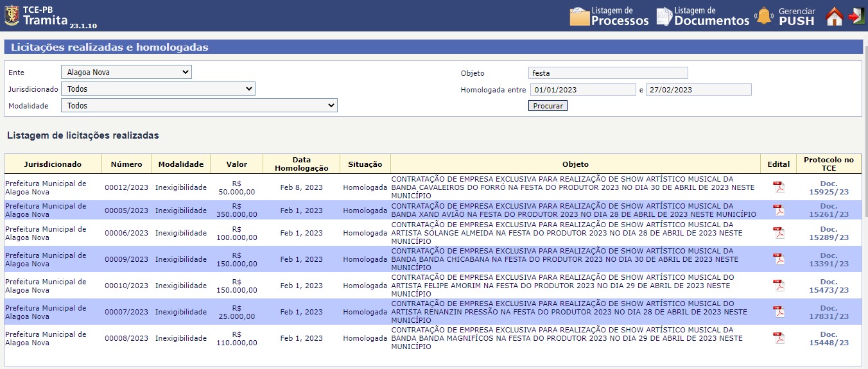
Task: Open protocol link Doc. 15925/23
Action: point(829,187)
